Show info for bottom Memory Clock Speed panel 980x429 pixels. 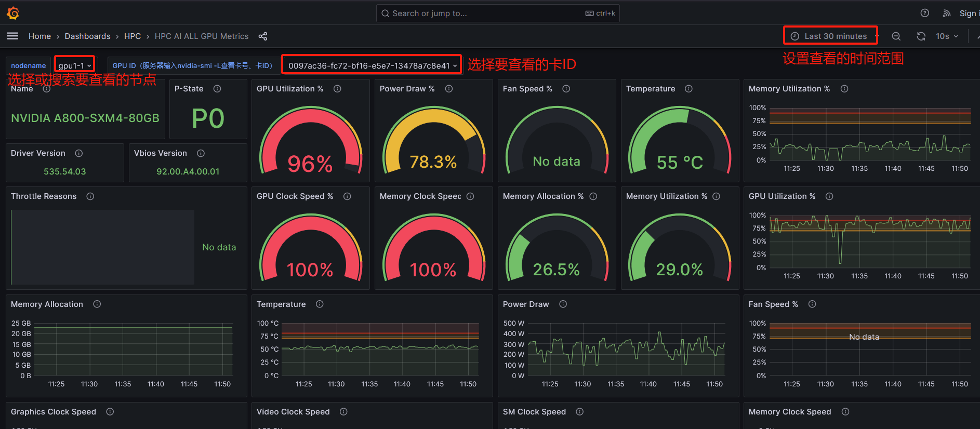tap(845, 412)
